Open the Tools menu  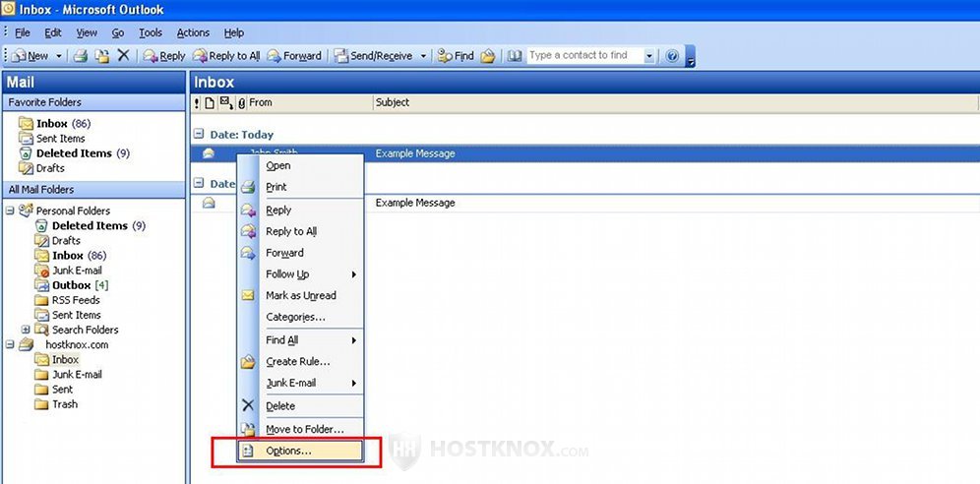click(151, 33)
